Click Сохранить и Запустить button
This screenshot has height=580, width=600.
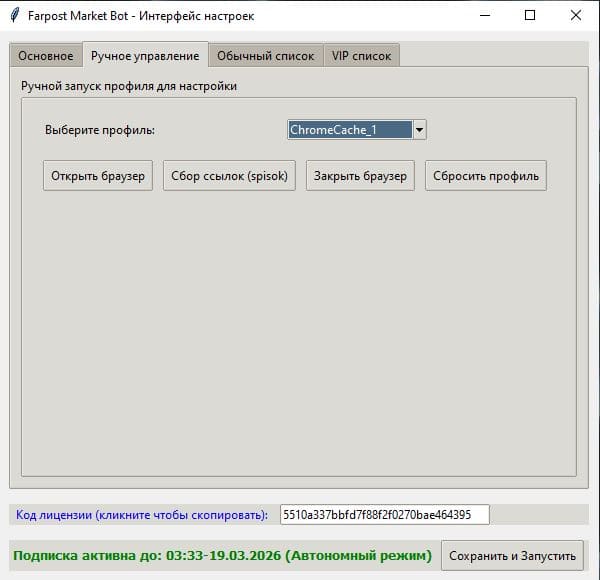[x=513, y=556]
